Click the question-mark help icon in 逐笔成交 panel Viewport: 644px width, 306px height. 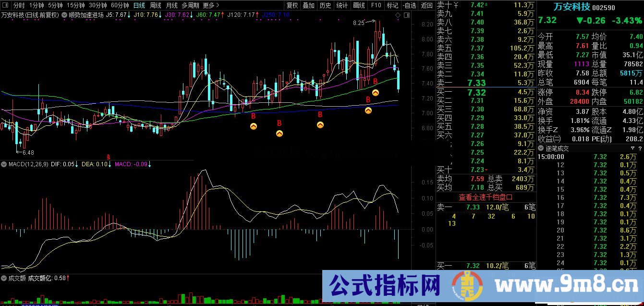[640, 148]
